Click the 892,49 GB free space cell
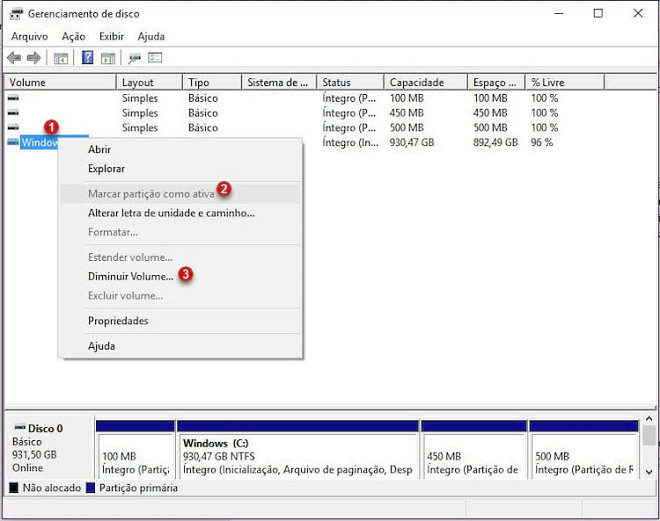The height and width of the screenshot is (521, 660). tap(495, 142)
